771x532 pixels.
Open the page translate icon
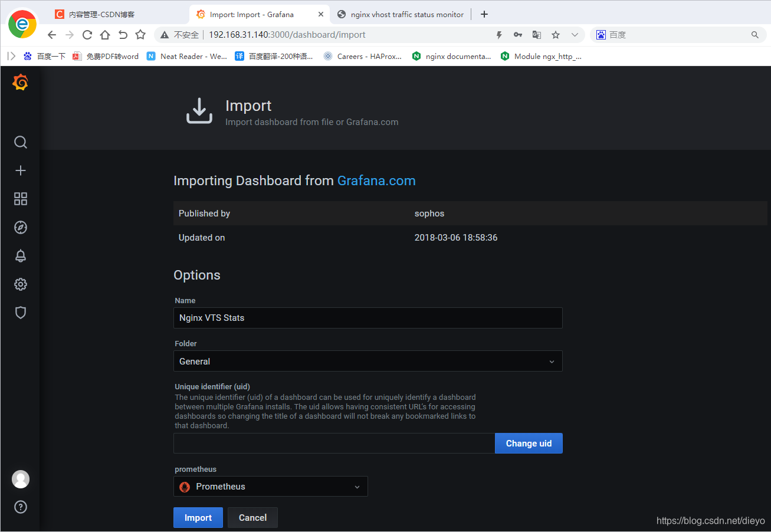pyautogui.click(x=537, y=35)
